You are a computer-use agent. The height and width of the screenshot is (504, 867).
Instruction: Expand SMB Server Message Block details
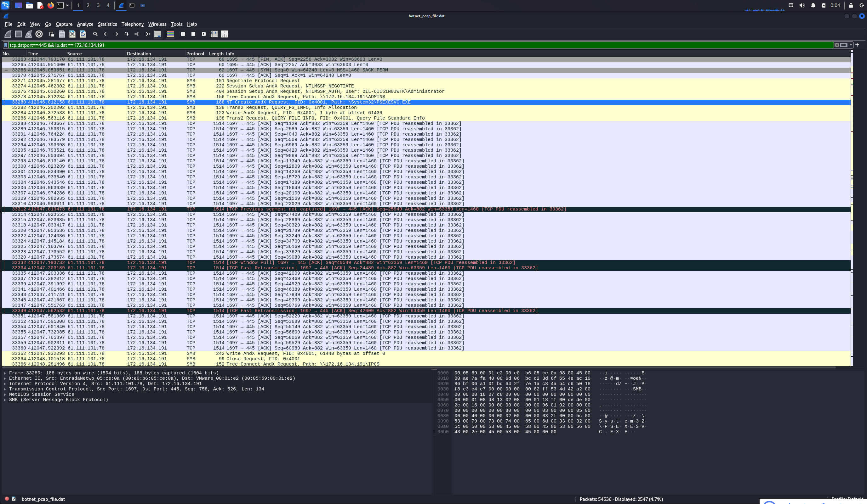coord(5,400)
